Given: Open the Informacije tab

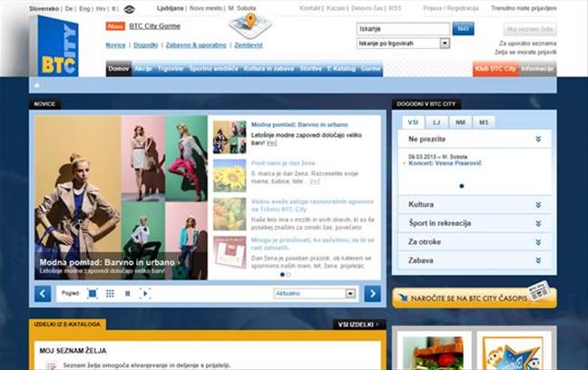Looking at the screenshot, I should click(x=537, y=69).
